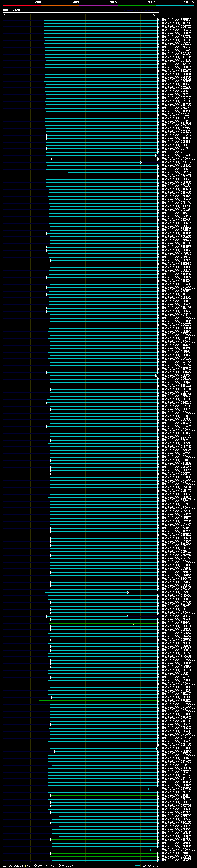The width and height of the screenshot is (197, 868).
Task: Click label UniRef100_P16168
Action: coord(177,558)
